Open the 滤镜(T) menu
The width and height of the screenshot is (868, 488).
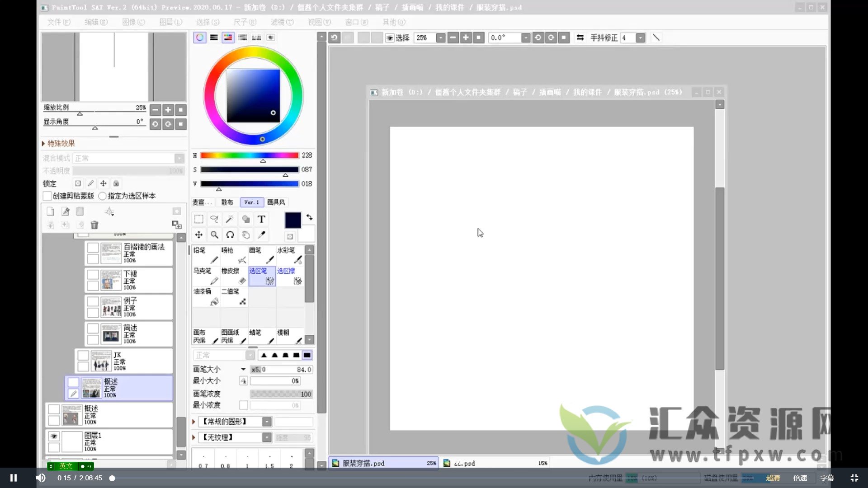tap(282, 22)
